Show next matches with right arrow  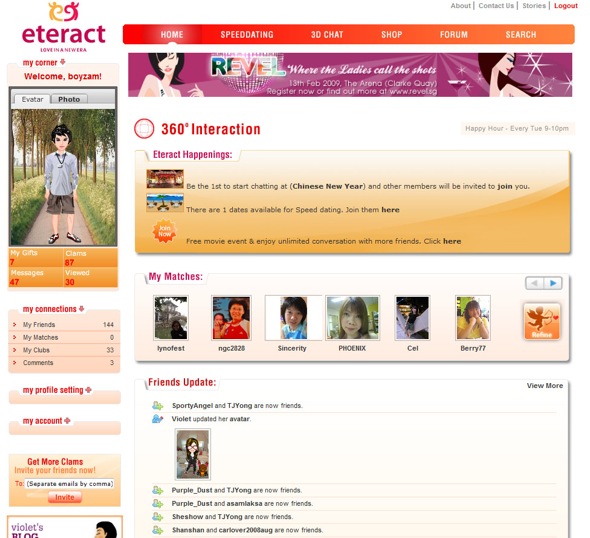[x=553, y=283]
